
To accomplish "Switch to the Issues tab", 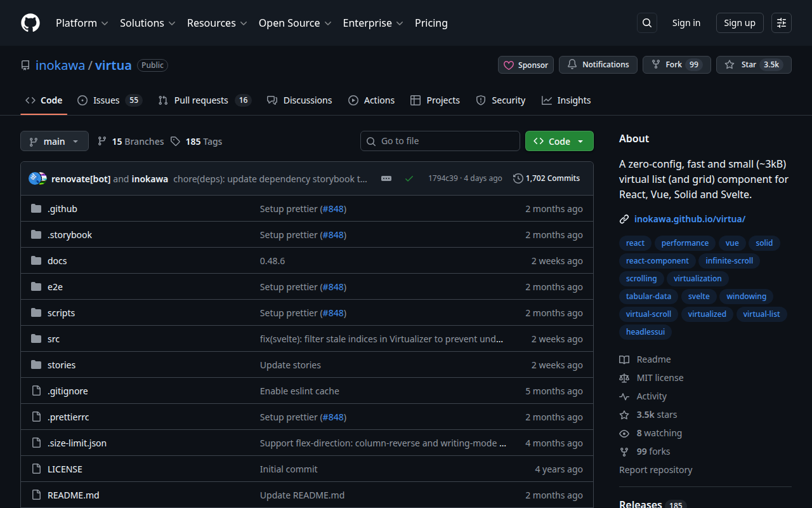I will 106,100.
